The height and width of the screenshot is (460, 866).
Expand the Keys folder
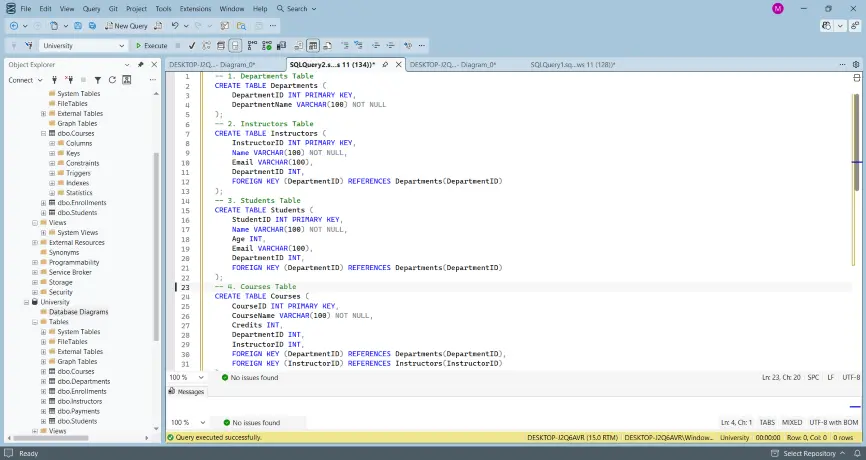point(52,154)
